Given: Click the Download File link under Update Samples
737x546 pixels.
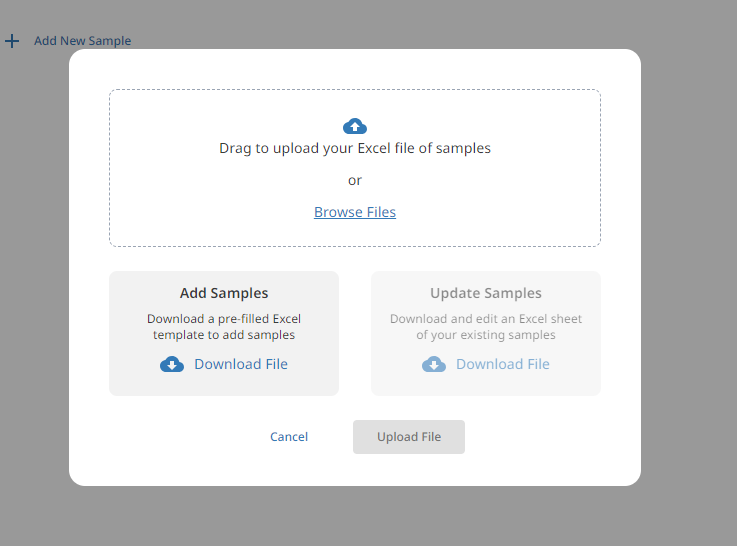Looking at the screenshot, I should click(x=503, y=364).
